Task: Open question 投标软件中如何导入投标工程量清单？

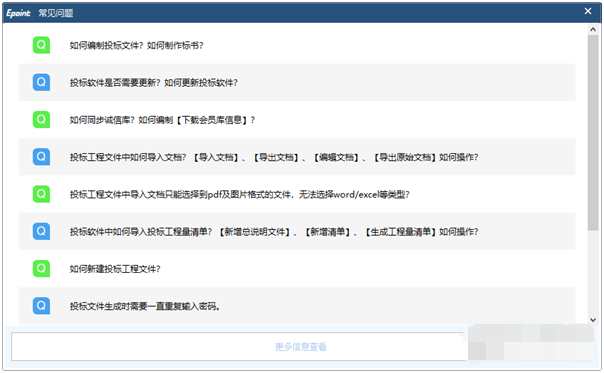Action: (x=274, y=232)
